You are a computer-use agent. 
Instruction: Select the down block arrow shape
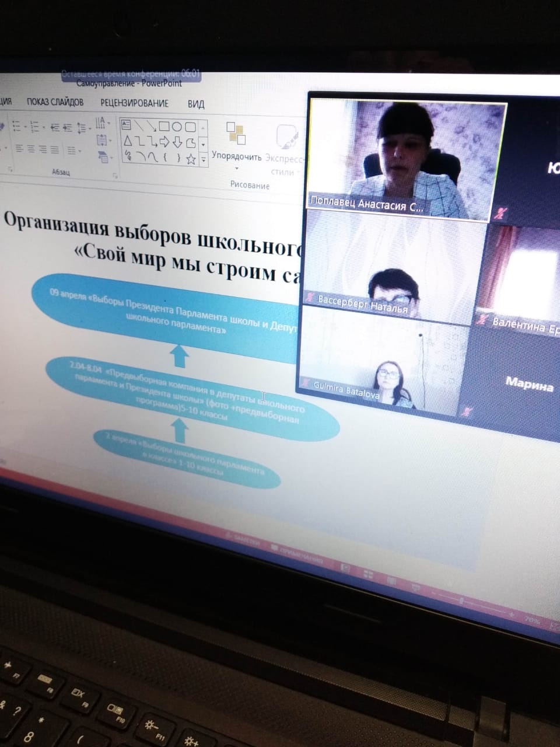pos(177,142)
